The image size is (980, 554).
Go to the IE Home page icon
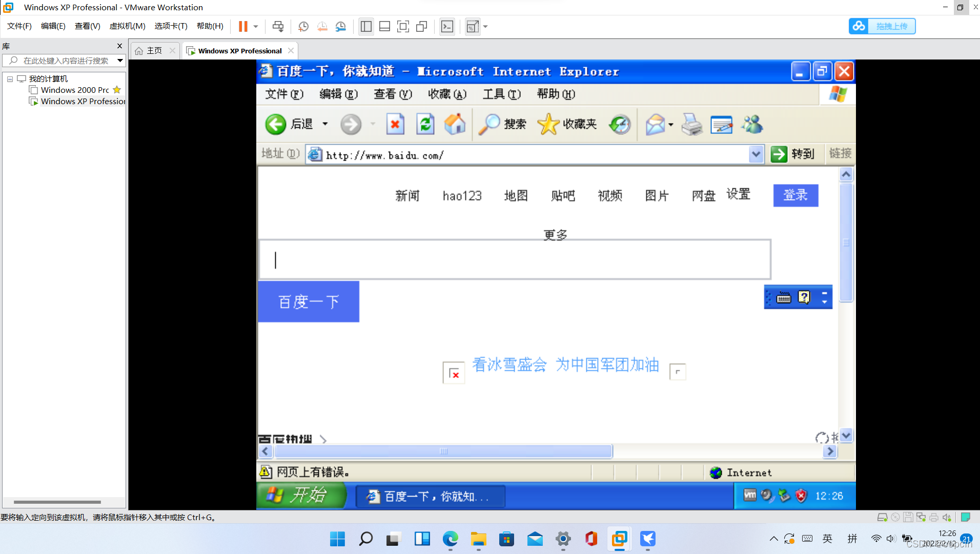pos(455,124)
